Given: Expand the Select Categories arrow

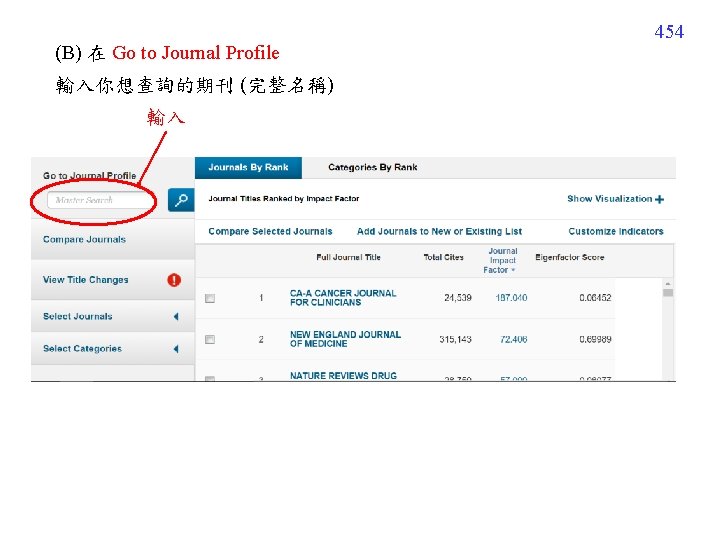Looking at the screenshot, I should click(x=176, y=349).
